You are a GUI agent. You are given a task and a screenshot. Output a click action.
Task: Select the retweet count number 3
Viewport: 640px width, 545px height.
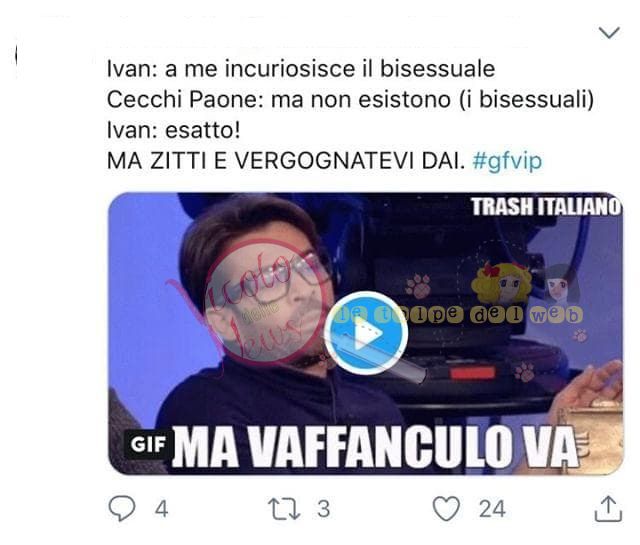(x=324, y=509)
